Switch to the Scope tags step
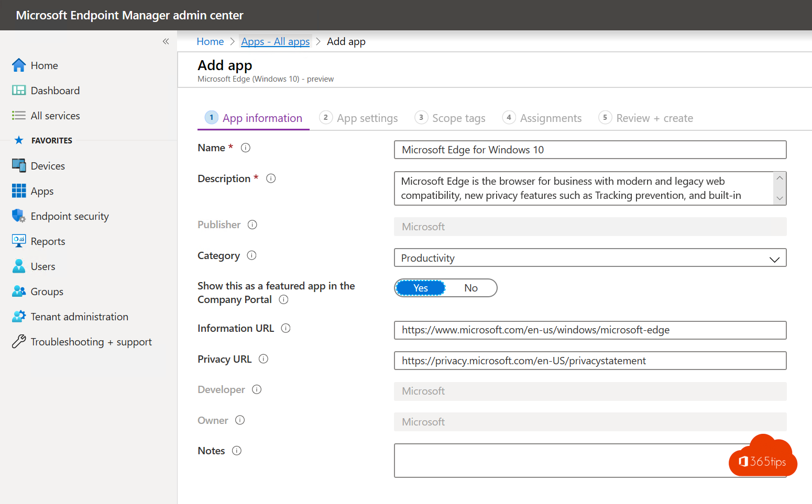 450,118
